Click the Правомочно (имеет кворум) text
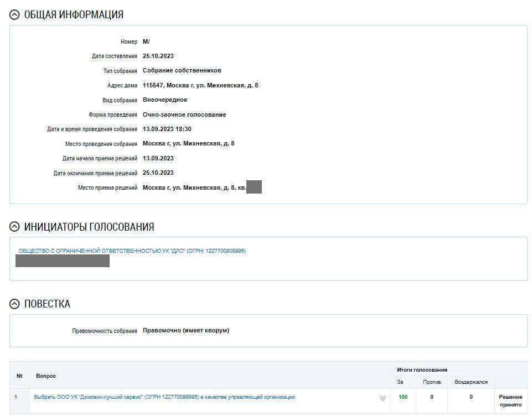 (x=185, y=331)
